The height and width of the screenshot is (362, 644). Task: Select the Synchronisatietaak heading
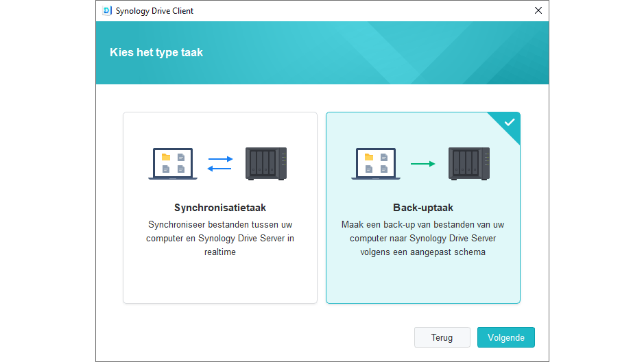coord(220,208)
